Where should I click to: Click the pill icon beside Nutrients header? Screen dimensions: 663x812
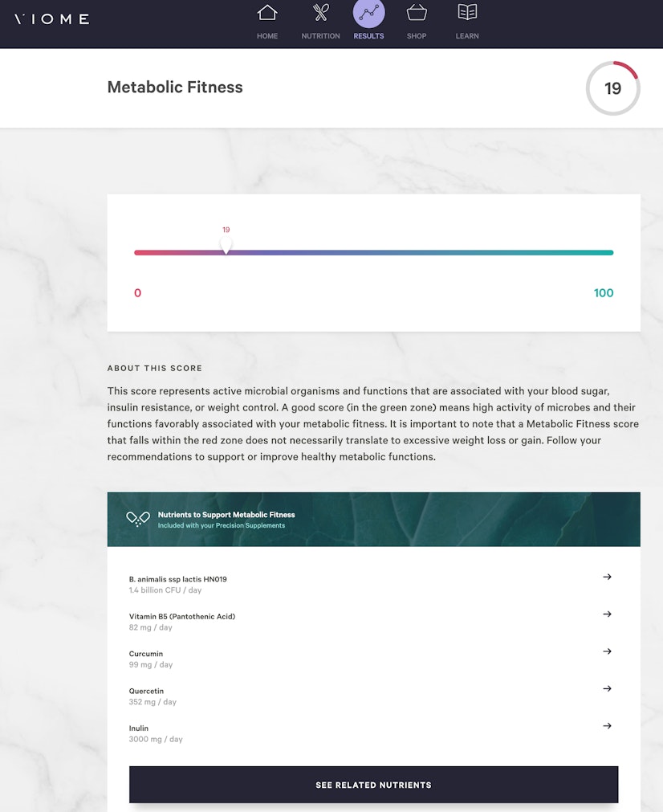(138, 518)
